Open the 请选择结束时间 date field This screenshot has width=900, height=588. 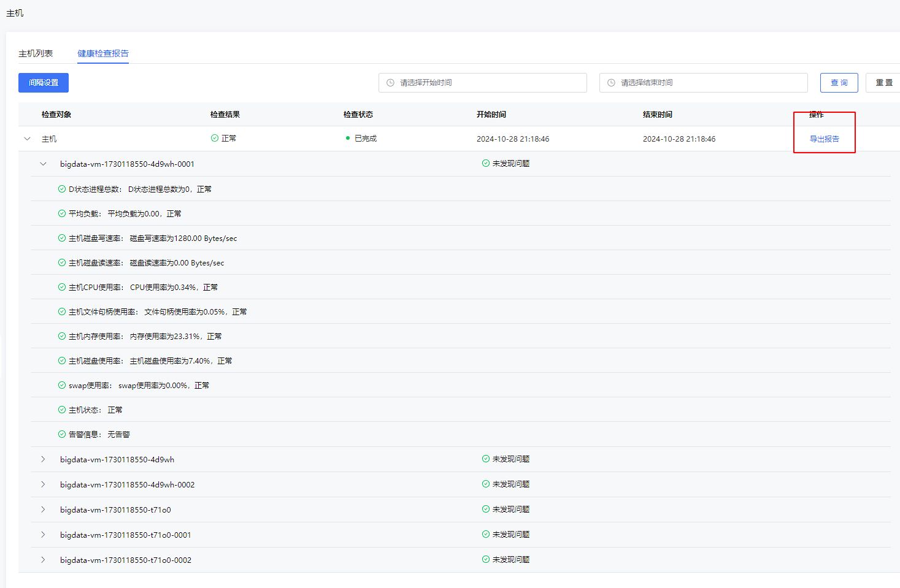tap(703, 83)
